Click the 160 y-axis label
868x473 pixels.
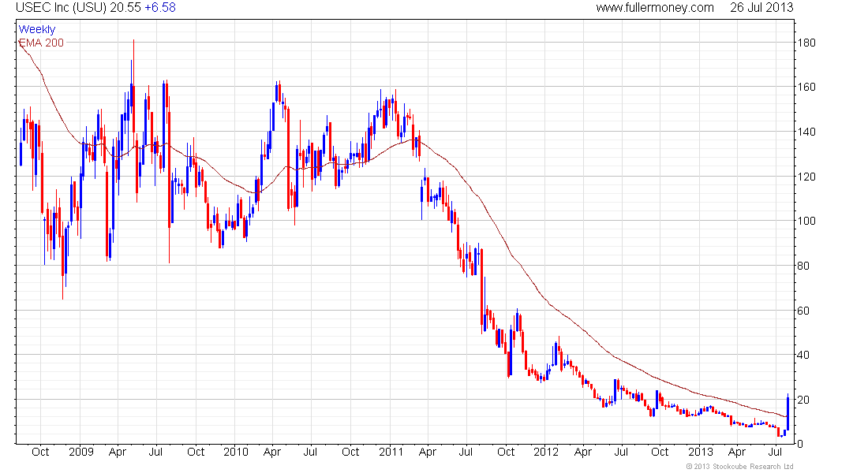[806, 87]
